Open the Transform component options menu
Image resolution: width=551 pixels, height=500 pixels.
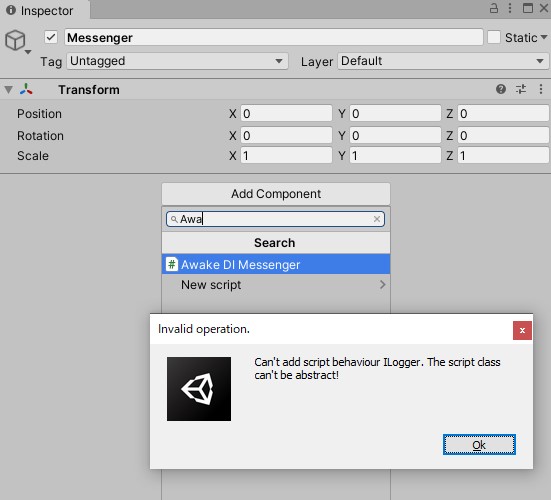tap(541, 89)
